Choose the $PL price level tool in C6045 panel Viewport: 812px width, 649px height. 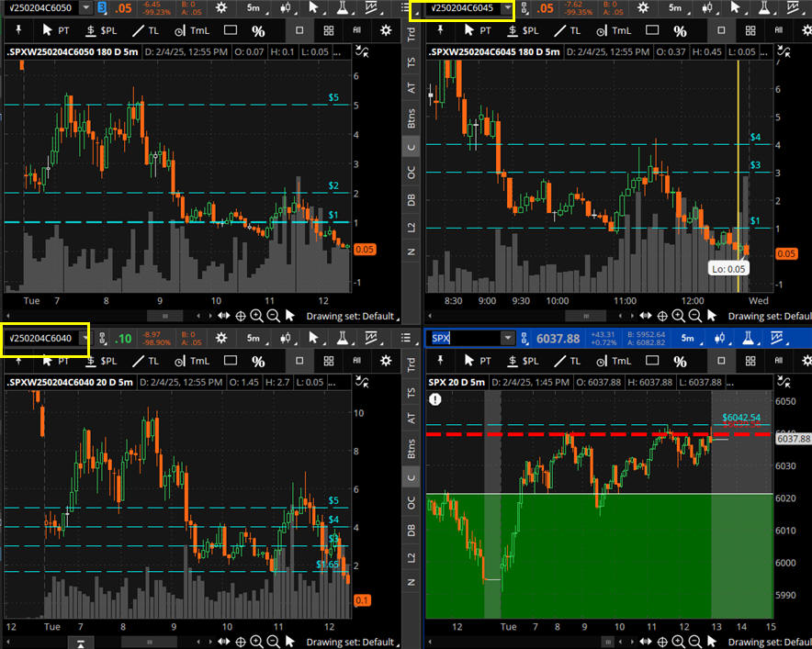click(522, 29)
